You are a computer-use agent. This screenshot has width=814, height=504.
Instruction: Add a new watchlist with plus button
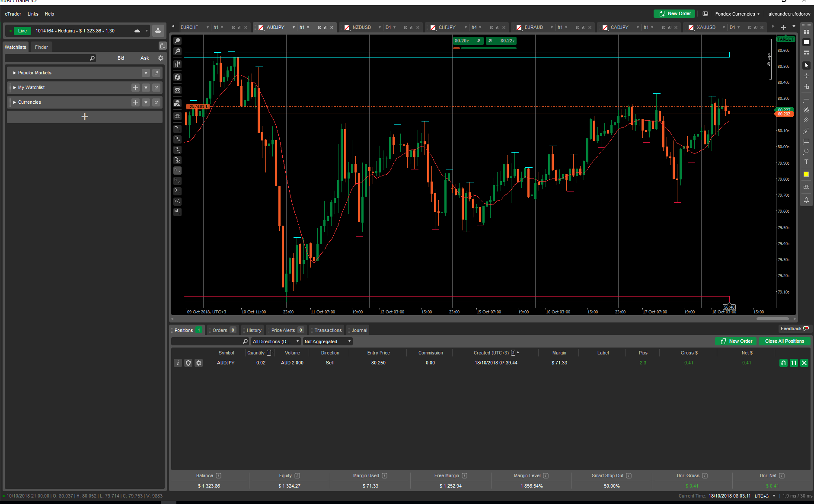(85, 117)
